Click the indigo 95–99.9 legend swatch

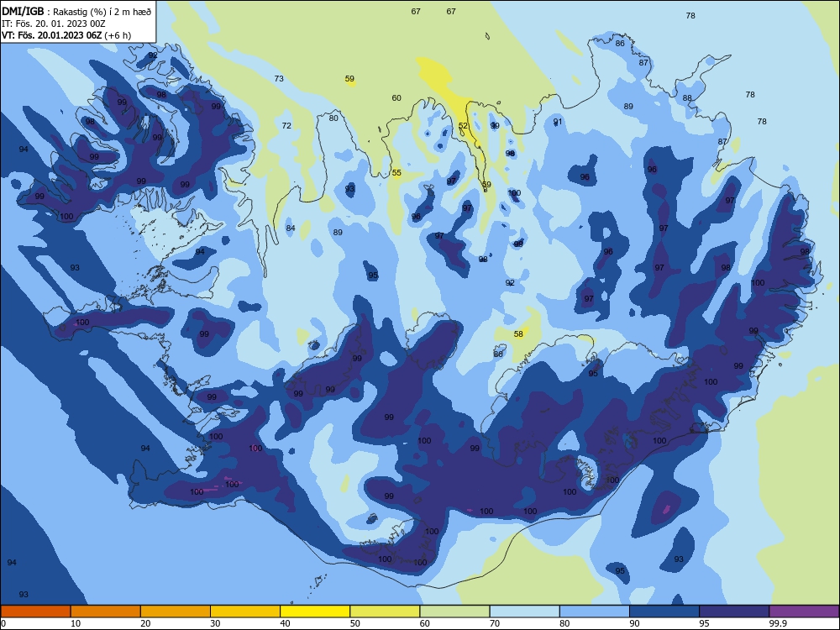[x=734, y=612]
